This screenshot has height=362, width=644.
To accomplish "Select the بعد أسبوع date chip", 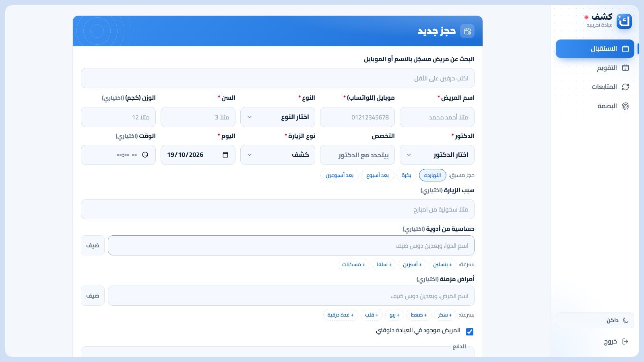I will click(x=378, y=175).
